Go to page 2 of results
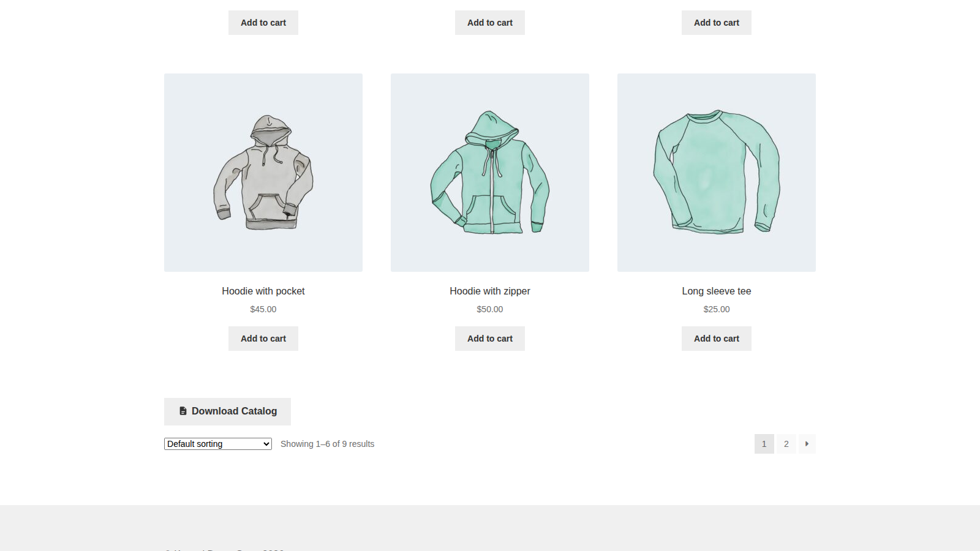Image resolution: width=980 pixels, height=551 pixels. click(786, 444)
